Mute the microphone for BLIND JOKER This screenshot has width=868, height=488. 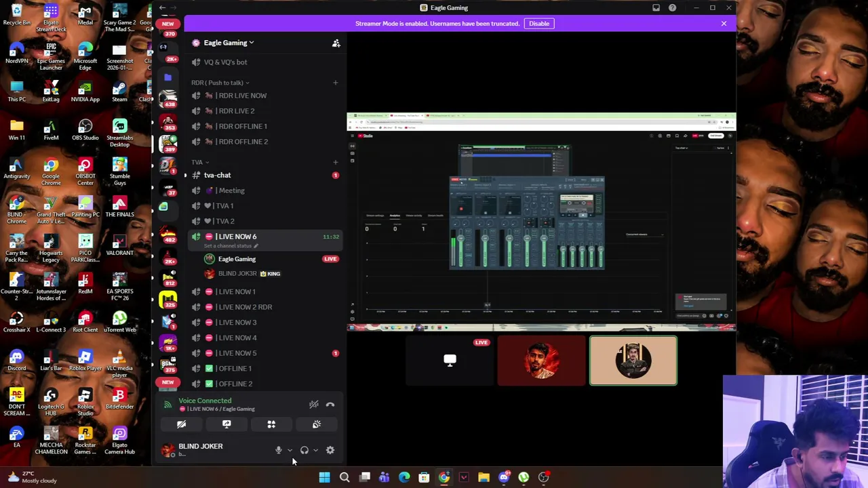click(x=278, y=450)
